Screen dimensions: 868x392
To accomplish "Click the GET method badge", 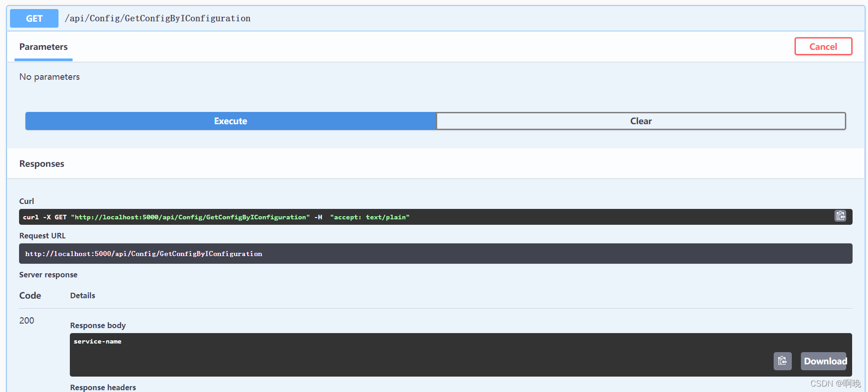I will coord(34,18).
